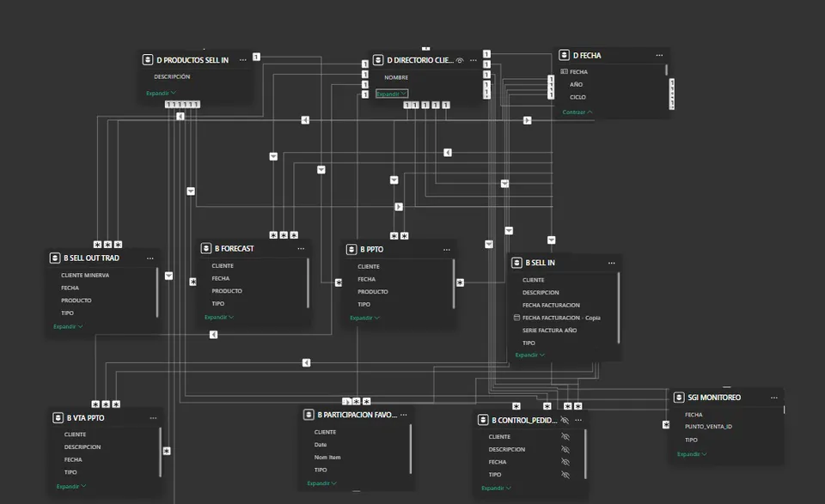825x504 pixels.
Task: Select the PRODUCTO field in B FORECAST
Action: click(227, 290)
